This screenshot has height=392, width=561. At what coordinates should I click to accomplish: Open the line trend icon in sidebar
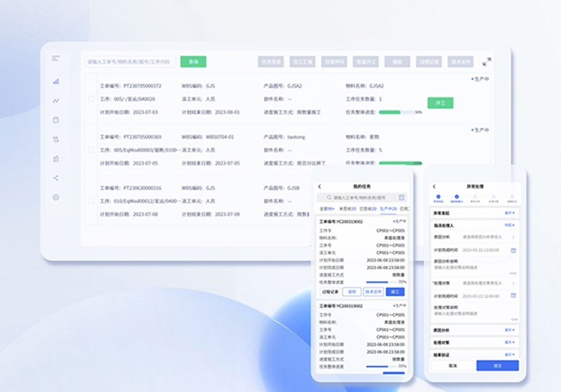click(x=56, y=101)
